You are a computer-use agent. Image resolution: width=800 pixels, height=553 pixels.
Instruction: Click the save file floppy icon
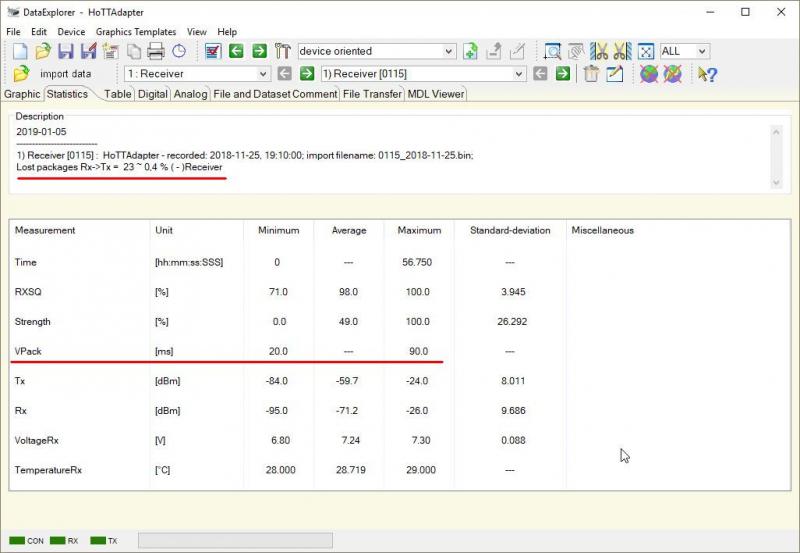pos(65,51)
